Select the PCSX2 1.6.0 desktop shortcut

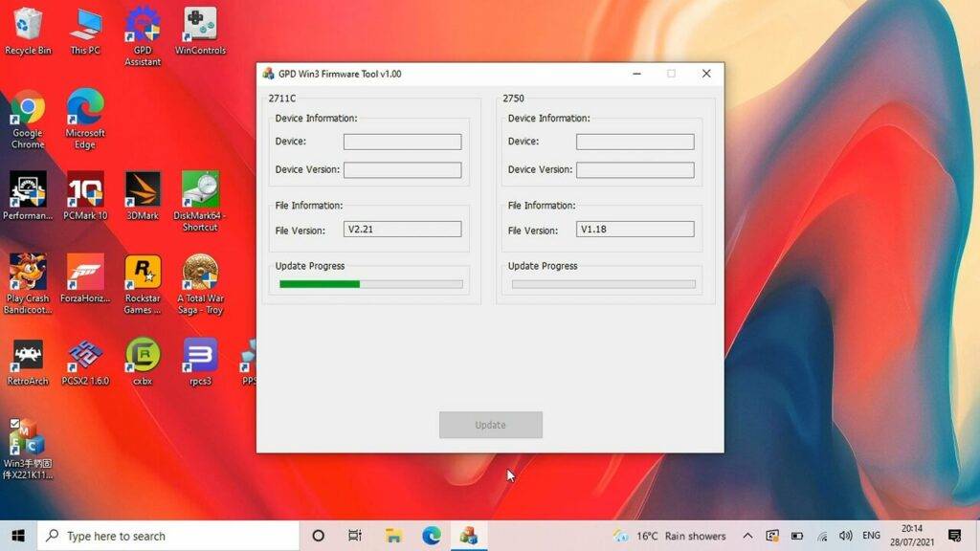click(85, 361)
